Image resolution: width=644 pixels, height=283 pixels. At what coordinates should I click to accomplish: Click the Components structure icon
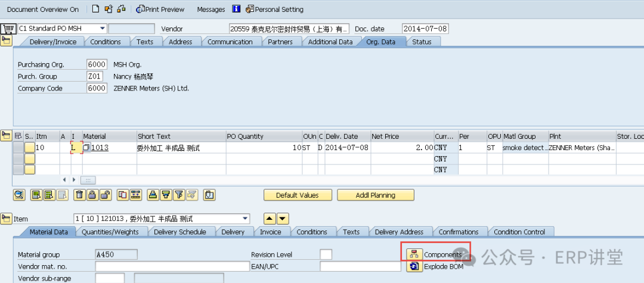(x=413, y=254)
